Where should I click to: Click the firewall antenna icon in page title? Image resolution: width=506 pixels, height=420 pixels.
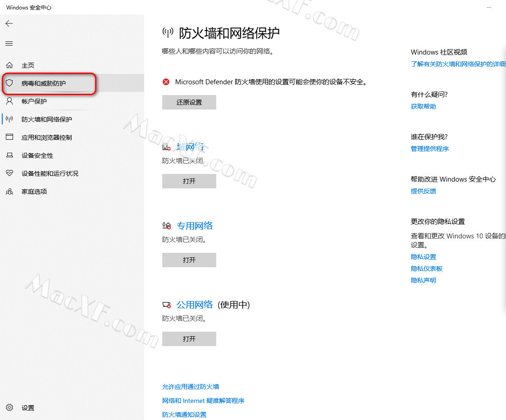168,32
